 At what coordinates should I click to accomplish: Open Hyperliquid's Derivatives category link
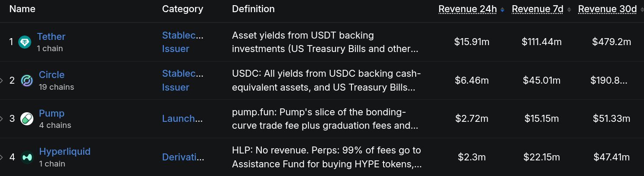183,157
